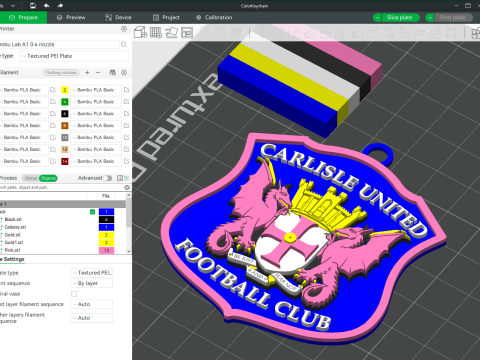
Task: Switch to the Calibration tab
Action: (x=214, y=17)
